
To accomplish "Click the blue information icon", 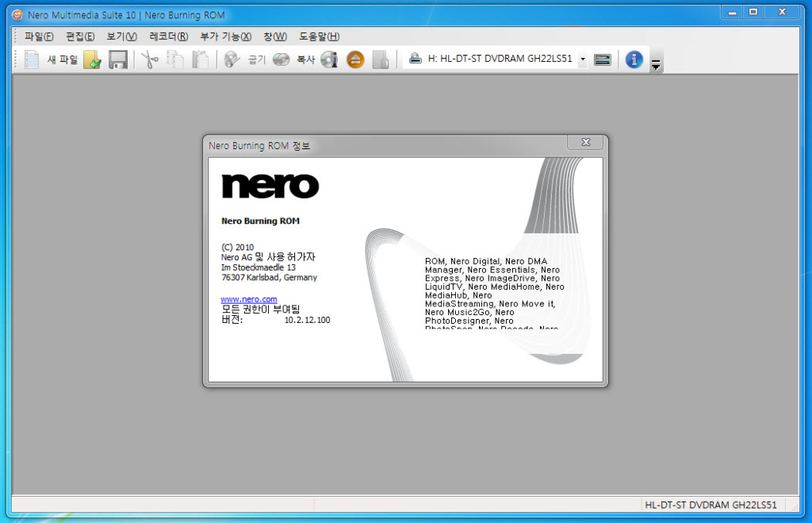I will tap(634, 60).
